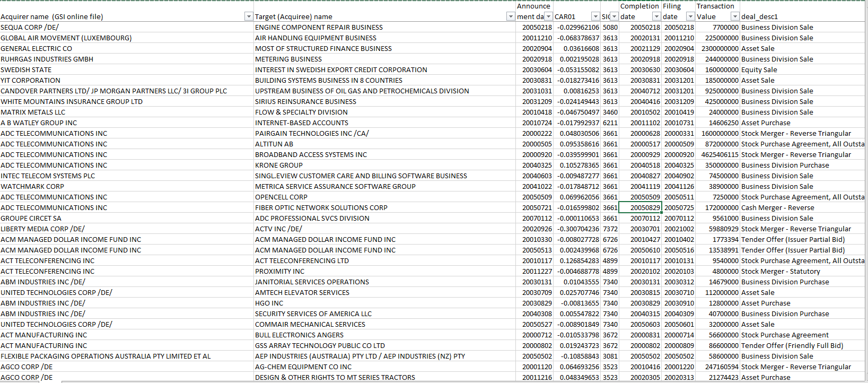Screen dimensions: 868x383
Task: Select the 'RUHRGAS INDUSTRIES GMBH' cell
Action: tap(127, 59)
